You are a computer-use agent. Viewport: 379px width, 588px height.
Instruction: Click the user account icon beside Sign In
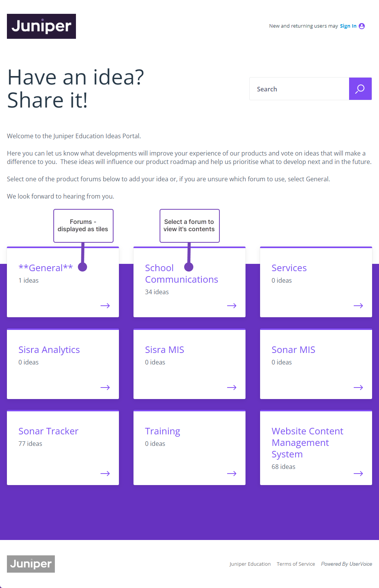362,26
